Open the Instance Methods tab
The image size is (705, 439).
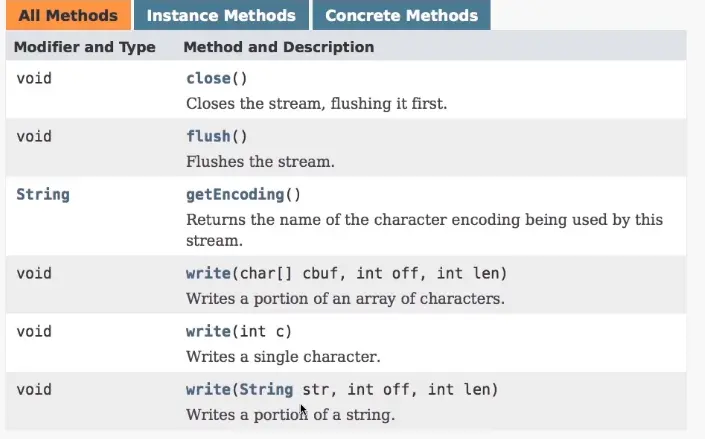(x=221, y=15)
